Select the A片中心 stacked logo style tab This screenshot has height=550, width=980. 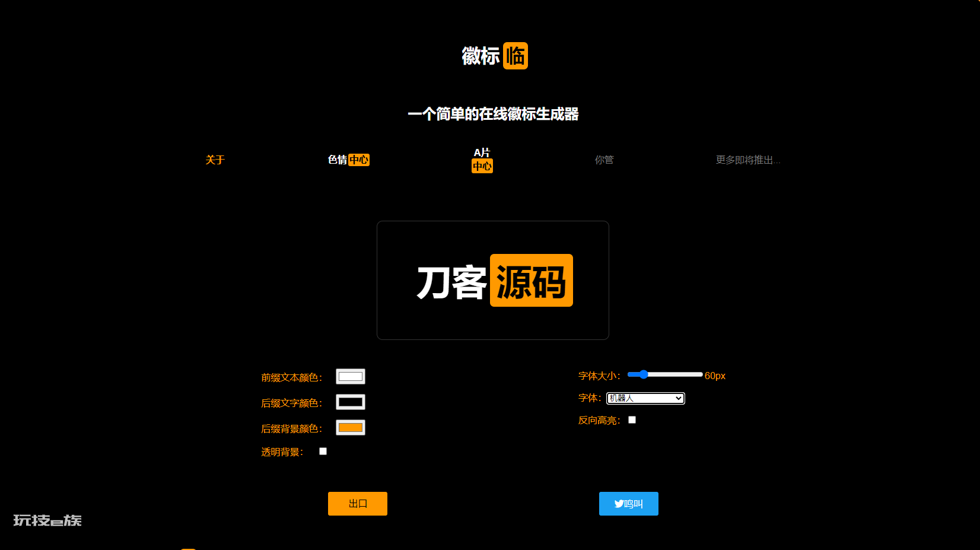point(482,160)
